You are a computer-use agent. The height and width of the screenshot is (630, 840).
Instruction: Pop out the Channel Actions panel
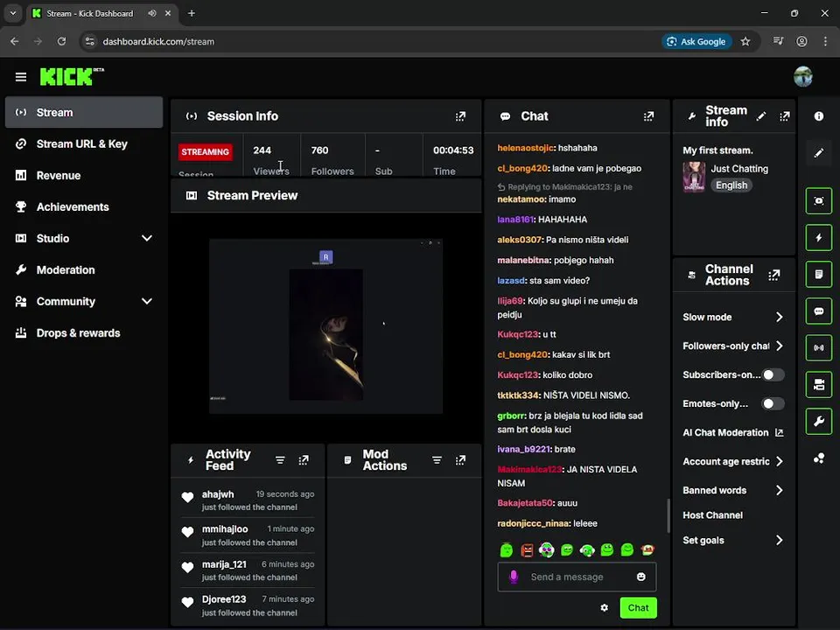click(774, 276)
